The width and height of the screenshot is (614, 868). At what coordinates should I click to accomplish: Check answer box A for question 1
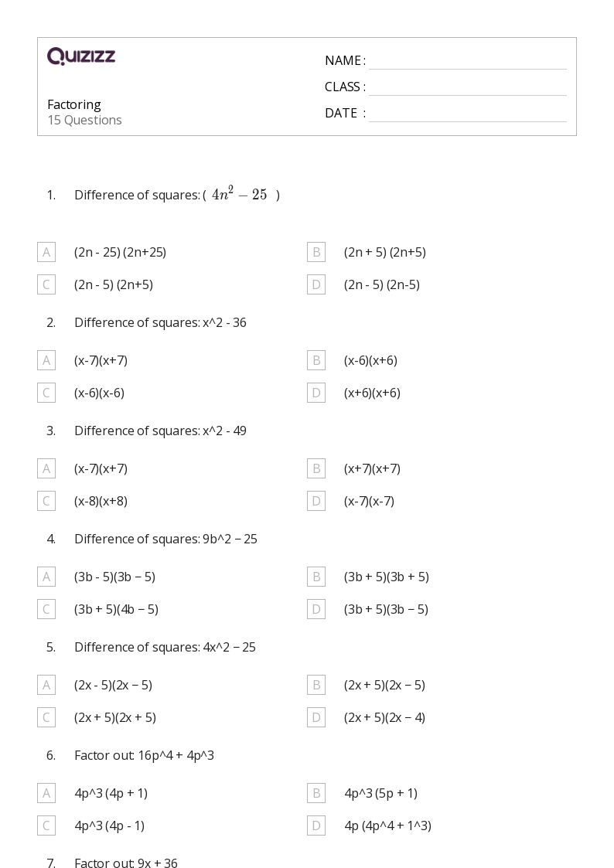[46, 252]
